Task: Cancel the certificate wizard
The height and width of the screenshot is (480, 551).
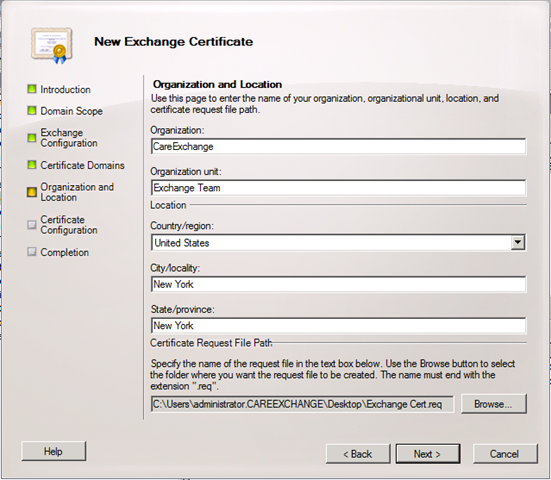Action: (505, 454)
